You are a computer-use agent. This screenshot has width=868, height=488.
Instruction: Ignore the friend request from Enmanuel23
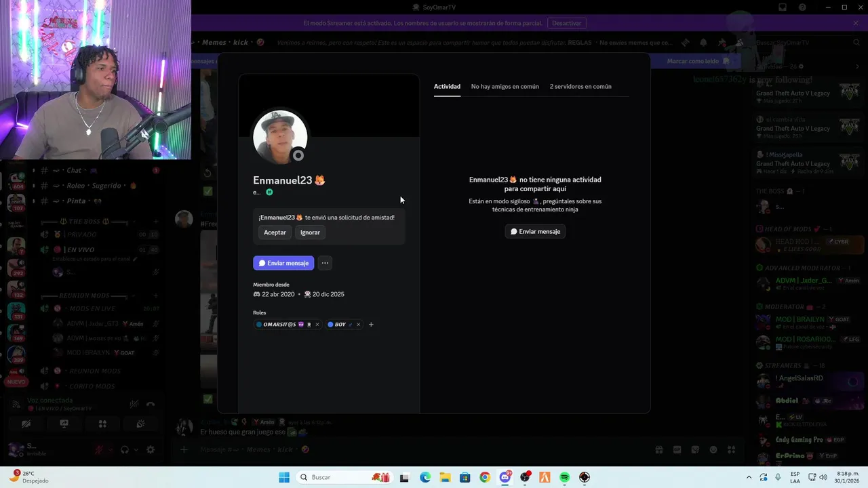pyautogui.click(x=310, y=232)
